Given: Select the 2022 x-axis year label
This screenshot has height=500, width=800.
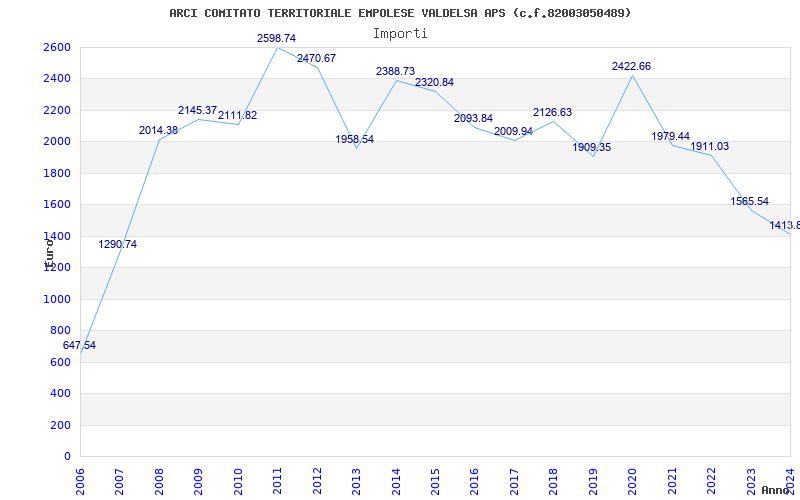Looking at the screenshot, I should pyautogui.click(x=712, y=481).
